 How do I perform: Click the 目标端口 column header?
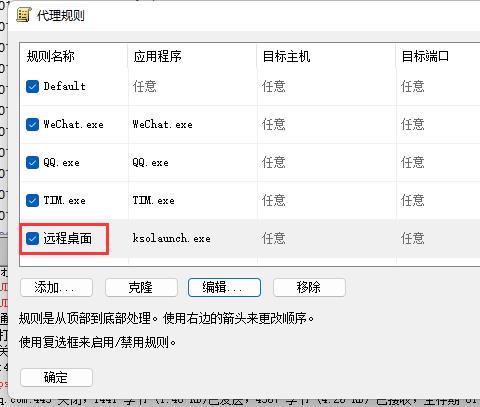(438, 56)
